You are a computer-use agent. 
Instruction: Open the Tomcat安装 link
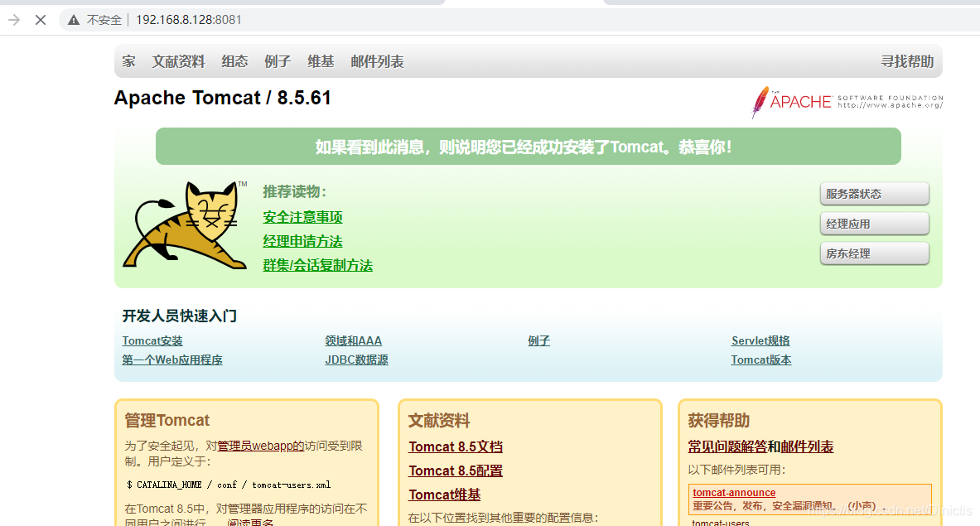[152, 340]
